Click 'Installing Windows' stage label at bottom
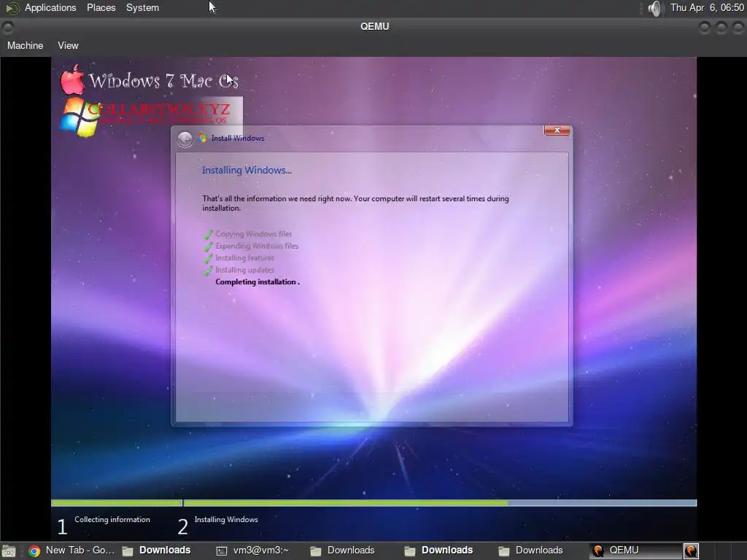Screen dimensions: 747x560 click(226, 519)
